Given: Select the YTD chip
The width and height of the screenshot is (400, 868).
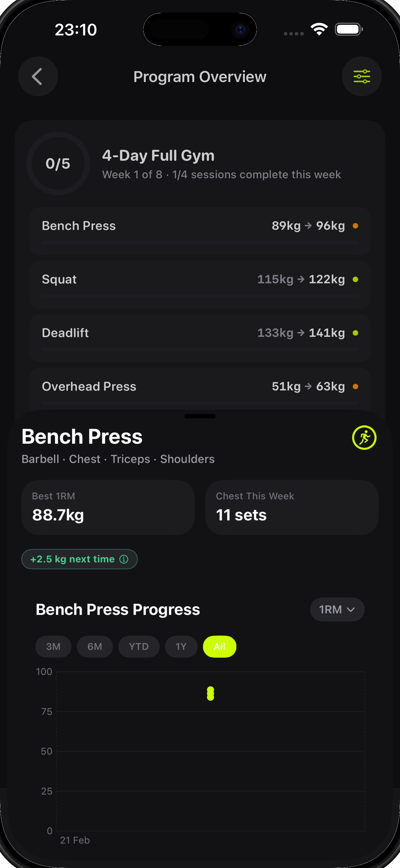Looking at the screenshot, I should 138,646.
